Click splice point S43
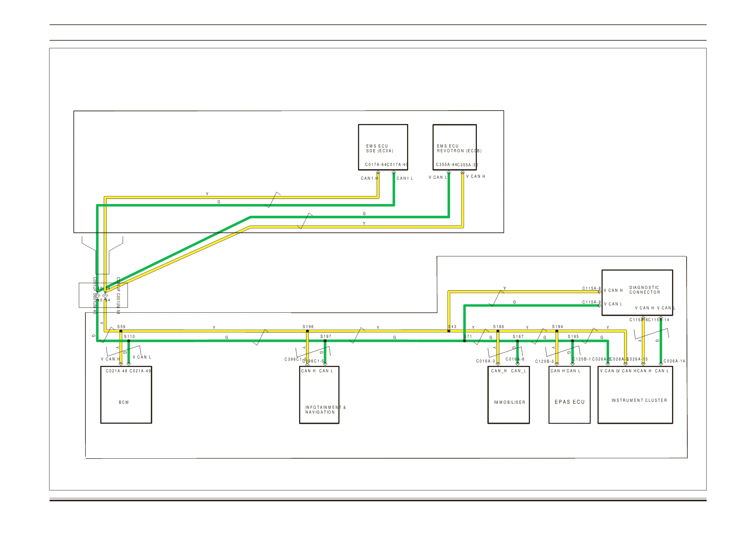 449,331
